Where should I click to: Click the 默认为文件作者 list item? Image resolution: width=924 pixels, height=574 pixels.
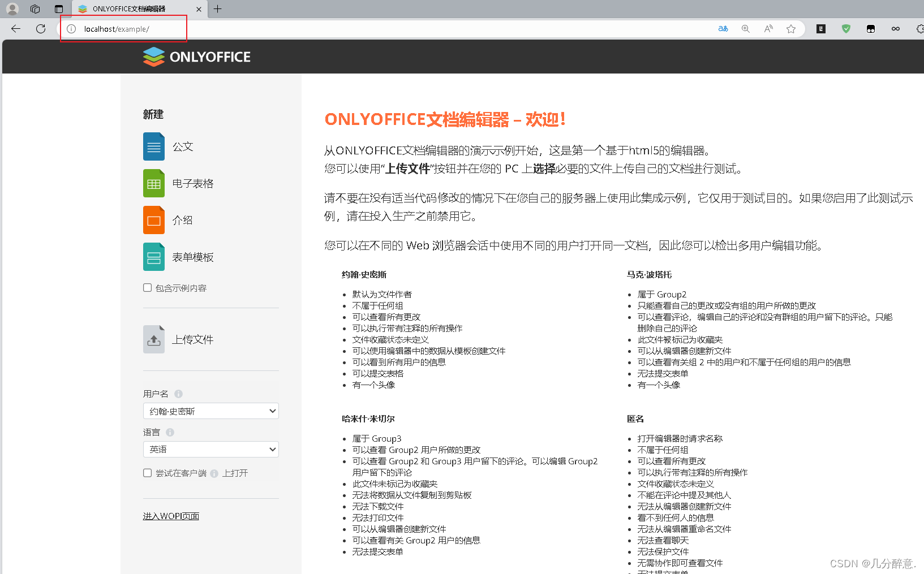382,294
